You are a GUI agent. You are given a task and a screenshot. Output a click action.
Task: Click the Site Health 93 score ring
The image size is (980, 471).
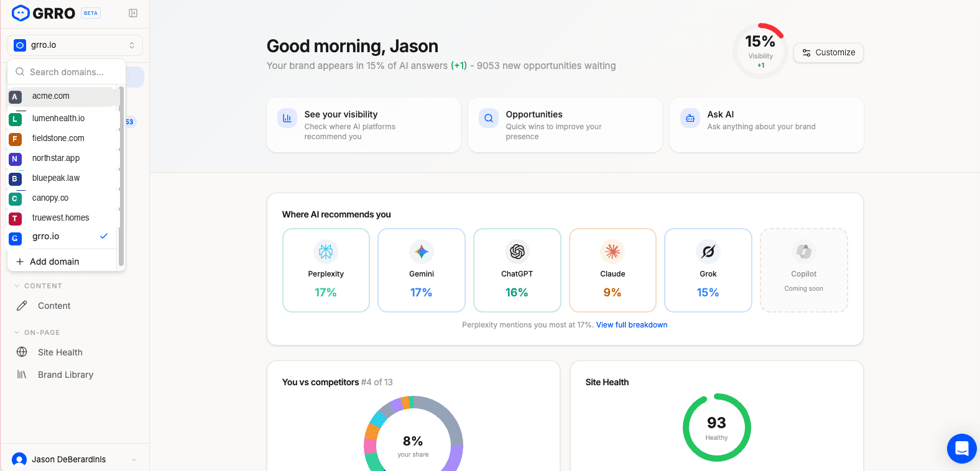pos(717,428)
